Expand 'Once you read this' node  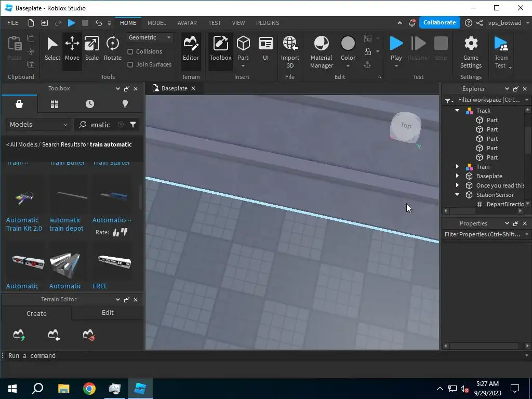tap(457, 185)
